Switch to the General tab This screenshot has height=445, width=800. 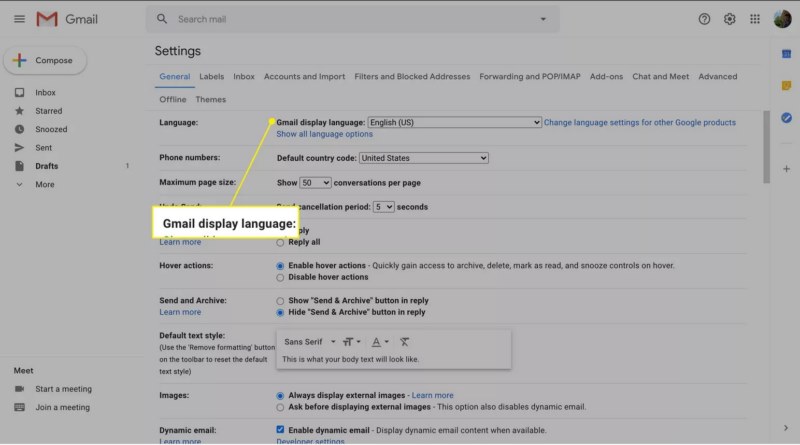point(174,77)
